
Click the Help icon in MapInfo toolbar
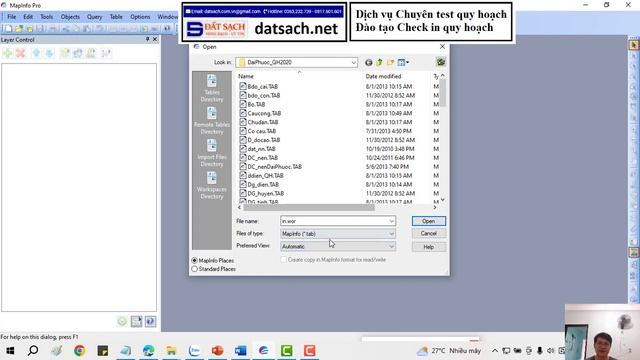[x=167, y=29]
